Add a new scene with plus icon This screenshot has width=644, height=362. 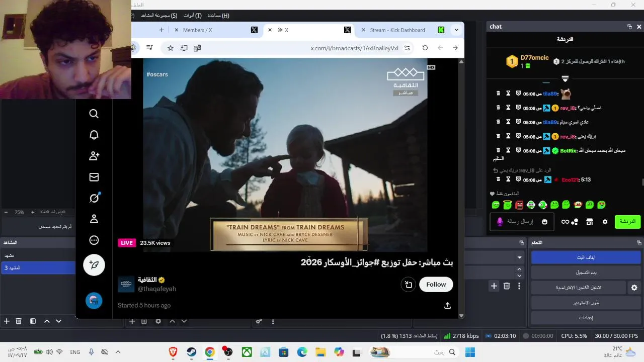click(7, 321)
